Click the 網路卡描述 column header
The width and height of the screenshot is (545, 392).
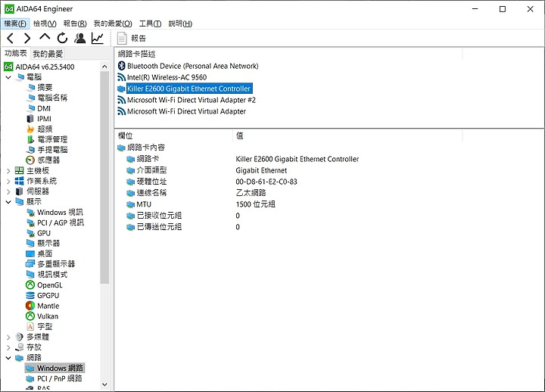[288, 54]
